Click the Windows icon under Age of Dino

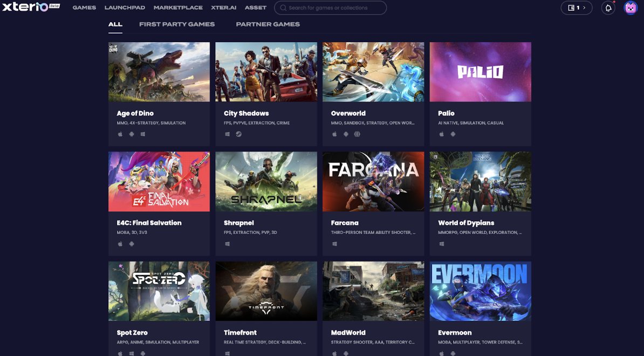pyautogui.click(x=143, y=134)
